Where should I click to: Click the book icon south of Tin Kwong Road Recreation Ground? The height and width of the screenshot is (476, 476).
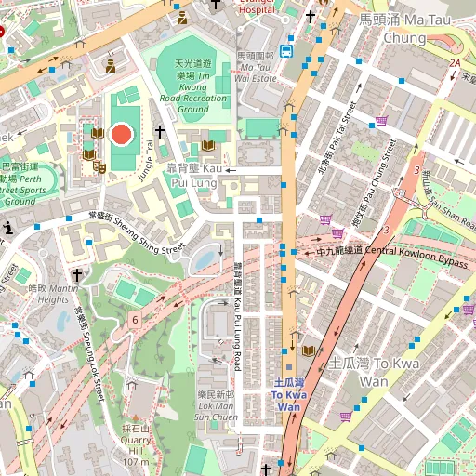(x=208, y=145)
